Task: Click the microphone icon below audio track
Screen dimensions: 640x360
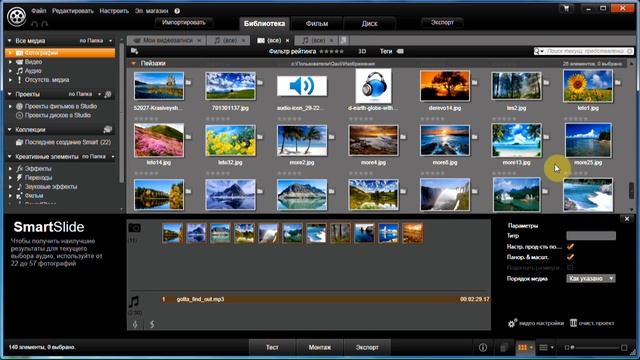Action: 135,324
